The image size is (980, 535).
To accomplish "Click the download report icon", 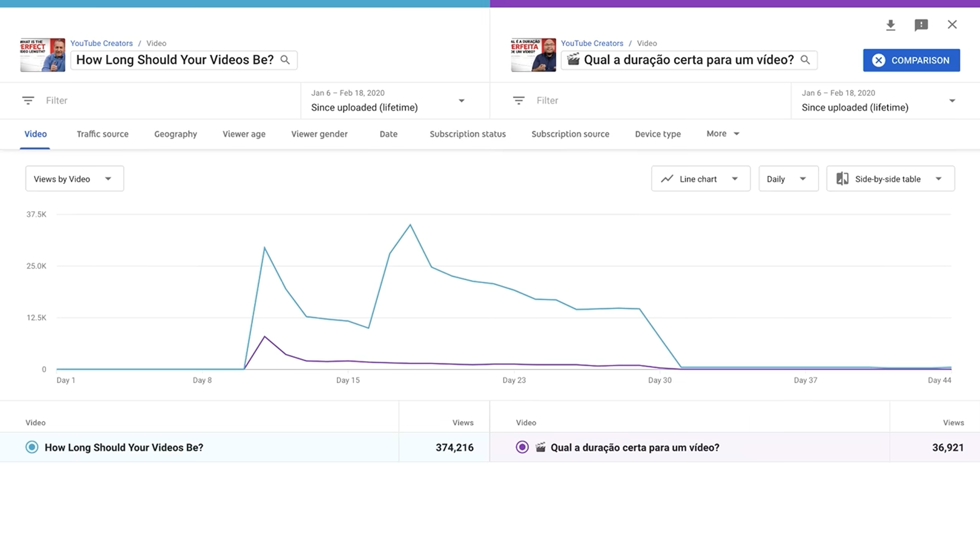I will [890, 25].
